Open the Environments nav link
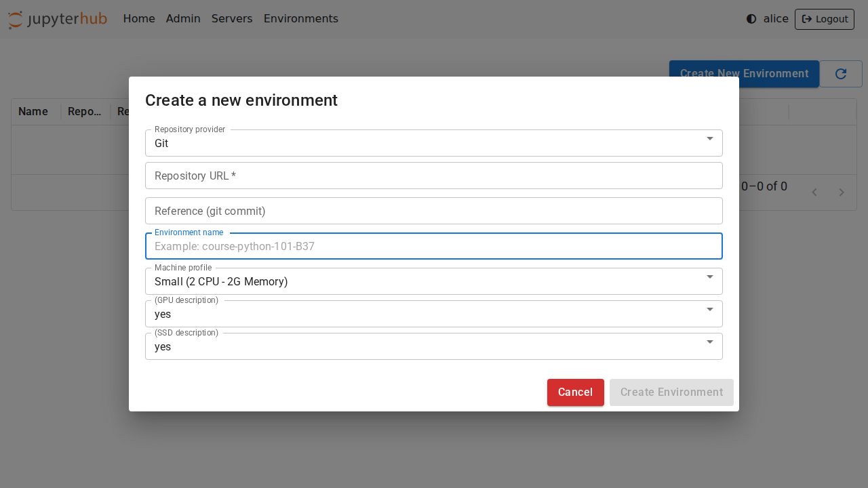Screen dimensions: 868x488 pos(300,19)
